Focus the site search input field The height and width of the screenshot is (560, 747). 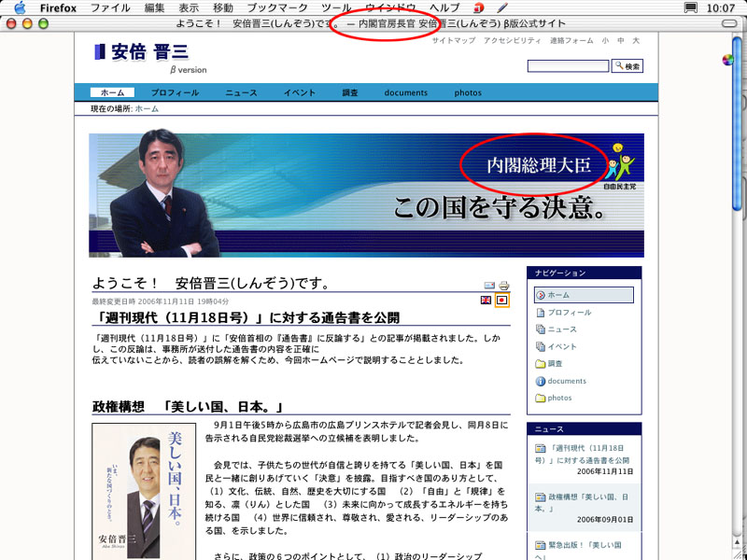pos(568,66)
